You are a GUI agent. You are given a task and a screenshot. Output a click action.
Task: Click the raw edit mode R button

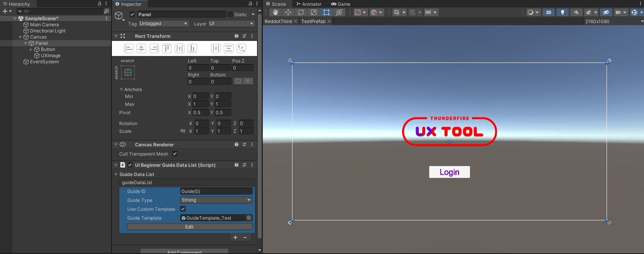point(248,81)
